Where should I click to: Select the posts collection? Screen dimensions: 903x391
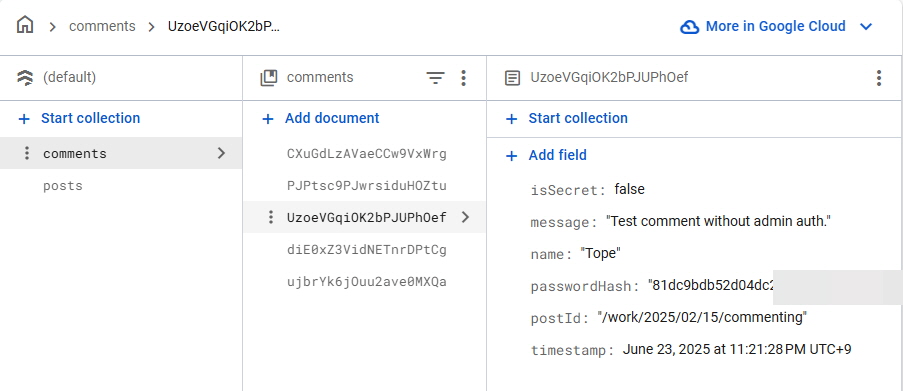(x=63, y=185)
